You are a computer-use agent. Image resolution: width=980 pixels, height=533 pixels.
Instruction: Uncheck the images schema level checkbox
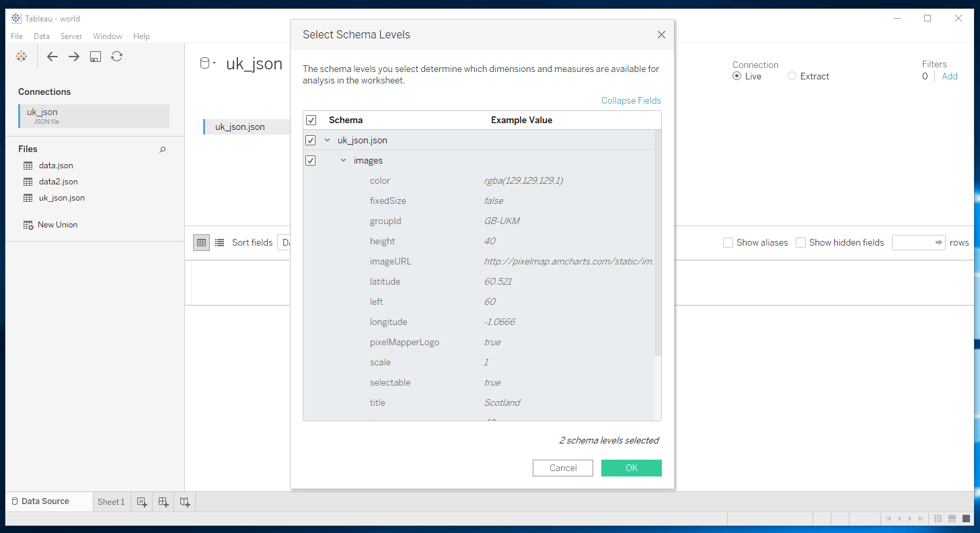click(311, 161)
